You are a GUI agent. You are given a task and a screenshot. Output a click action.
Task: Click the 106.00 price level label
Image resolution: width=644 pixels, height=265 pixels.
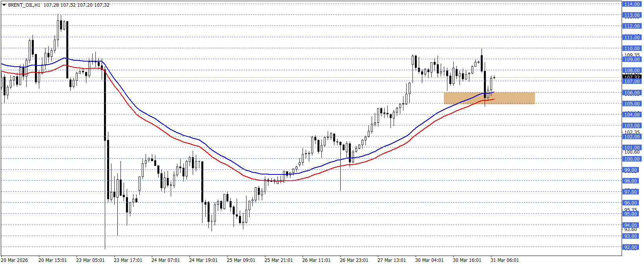[631, 93]
